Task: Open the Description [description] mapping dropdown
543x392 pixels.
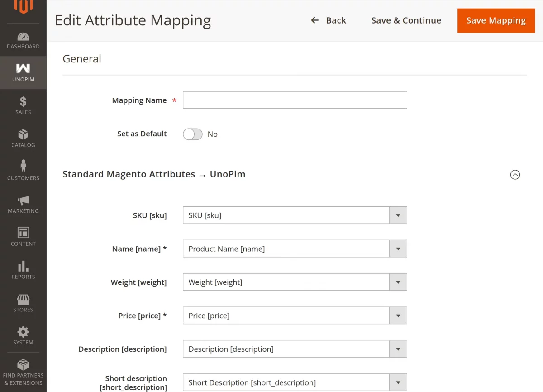Action: point(295,349)
